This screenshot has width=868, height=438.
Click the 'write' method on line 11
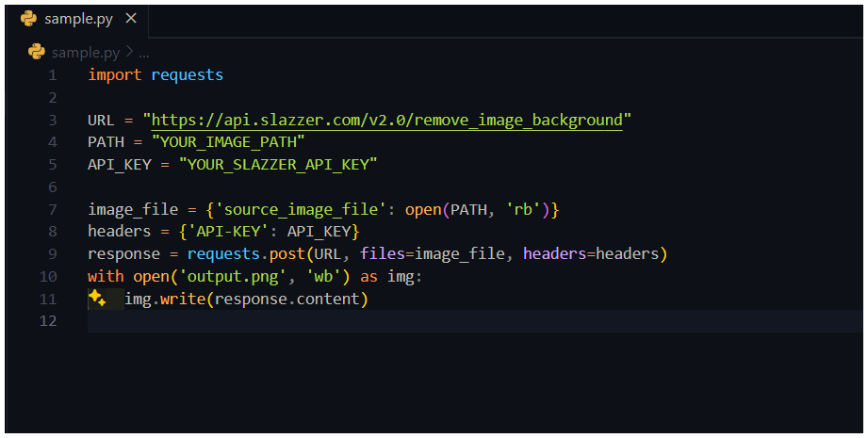183,299
